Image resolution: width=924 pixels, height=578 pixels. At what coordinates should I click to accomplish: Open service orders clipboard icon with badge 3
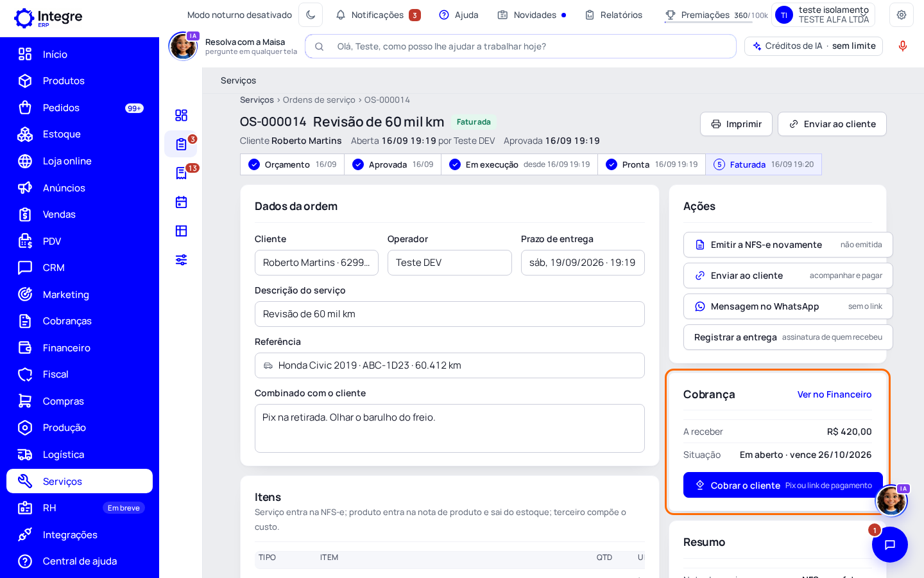[x=182, y=144]
